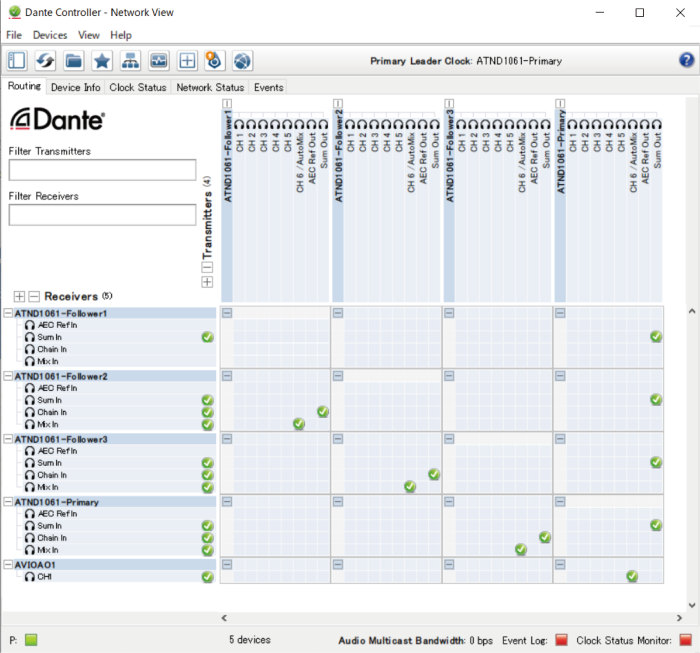Toggle AVIOAO1 CH1 to Primary AutoMix subscription

click(x=632, y=576)
